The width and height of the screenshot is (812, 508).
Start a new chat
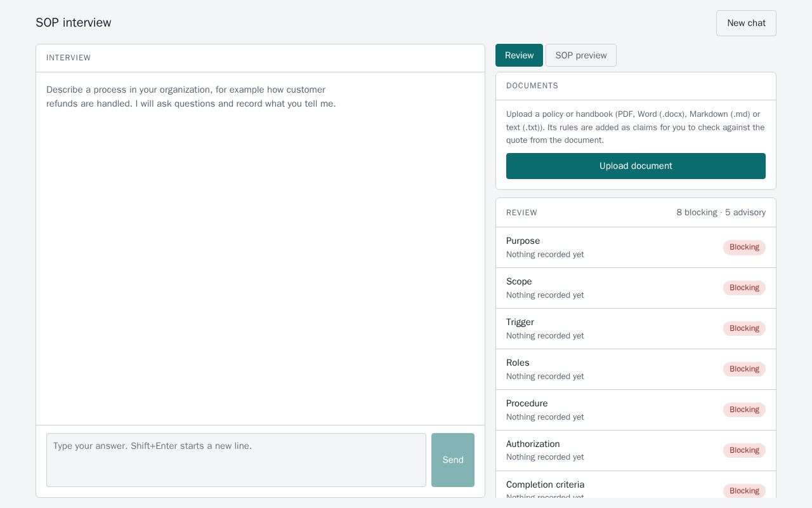tap(746, 23)
